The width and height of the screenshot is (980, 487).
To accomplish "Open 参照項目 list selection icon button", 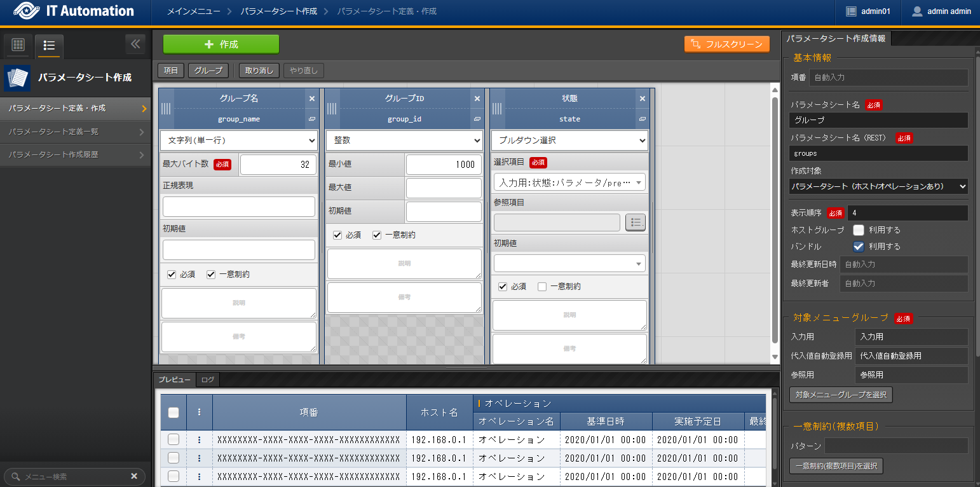I will [x=636, y=222].
